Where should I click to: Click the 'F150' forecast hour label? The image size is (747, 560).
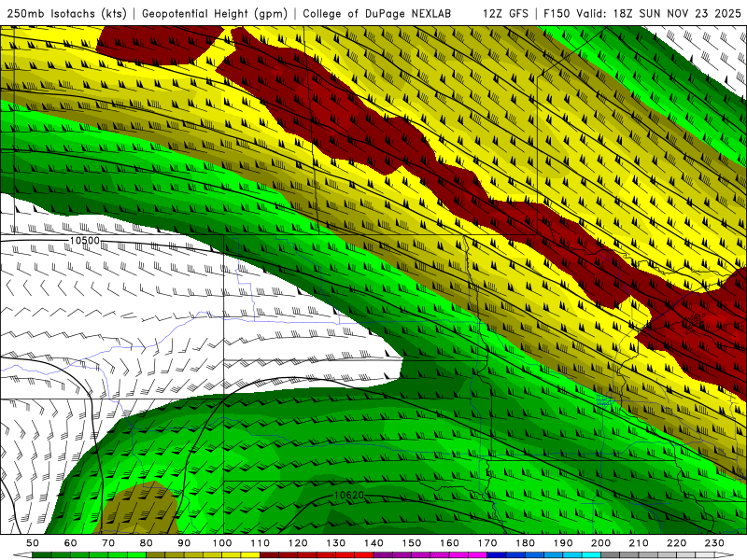(557, 13)
